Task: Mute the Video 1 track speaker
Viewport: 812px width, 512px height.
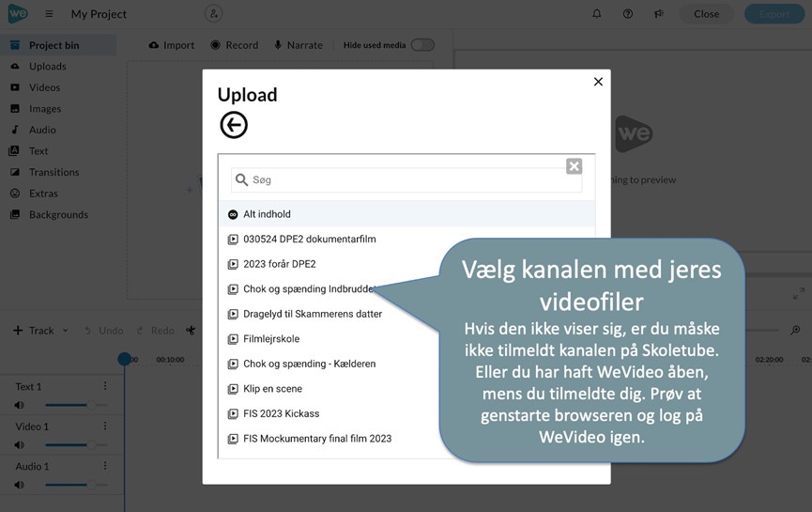Action: click(19, 444)
